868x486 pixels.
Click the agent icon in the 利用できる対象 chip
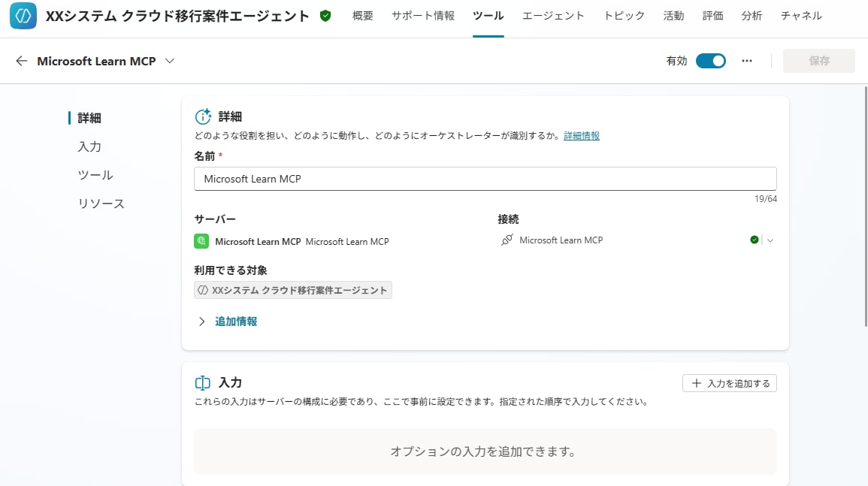tap(203, 290)
